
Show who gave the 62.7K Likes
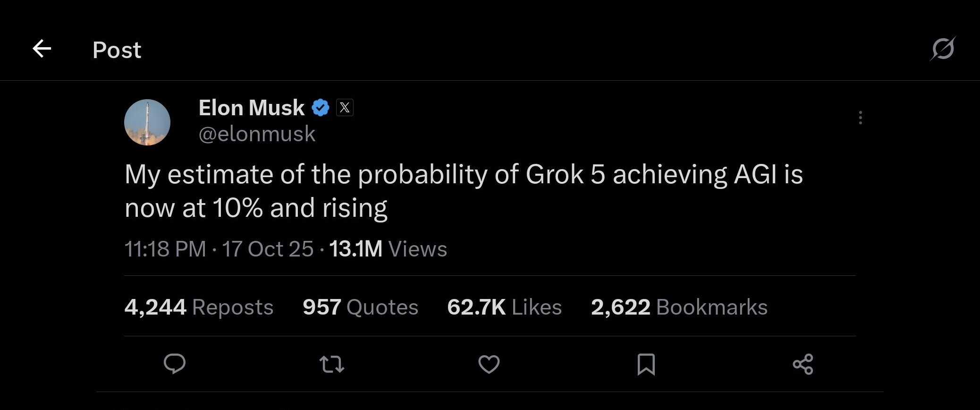point(504,307)
